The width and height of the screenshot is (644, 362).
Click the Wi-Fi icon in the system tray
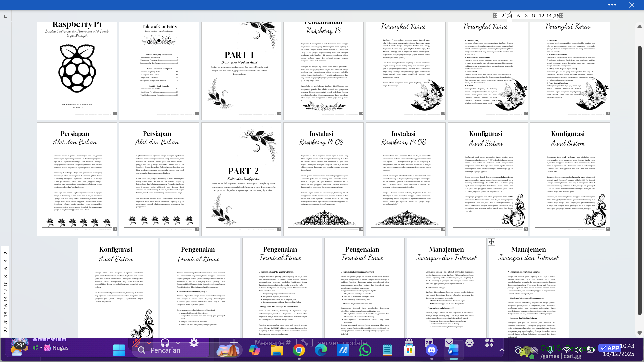tap(567, 350)
